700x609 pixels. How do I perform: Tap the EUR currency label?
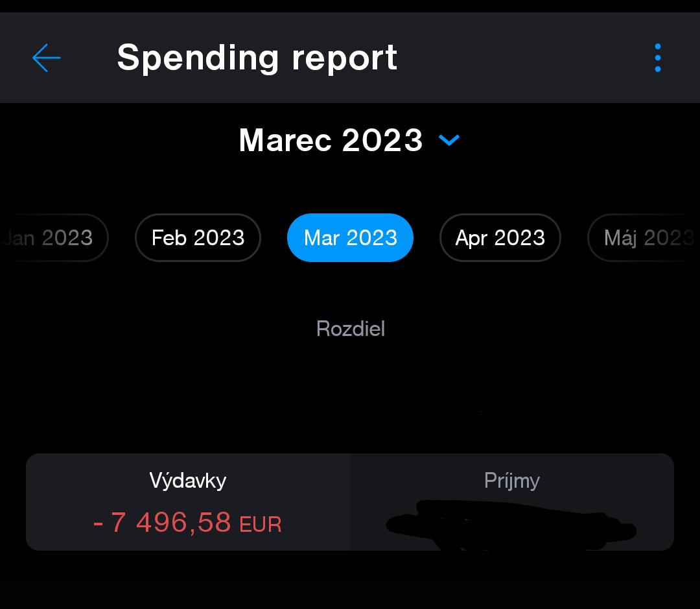point(261,524)
